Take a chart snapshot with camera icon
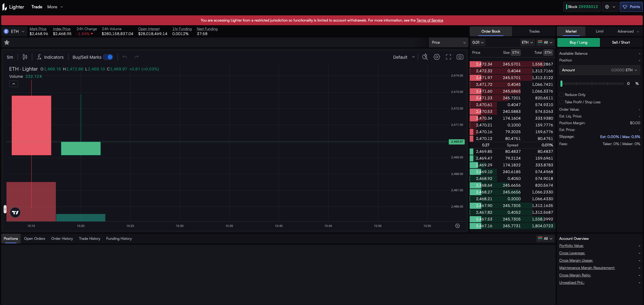This screenshot has width=644, height=305. [460, 57]
